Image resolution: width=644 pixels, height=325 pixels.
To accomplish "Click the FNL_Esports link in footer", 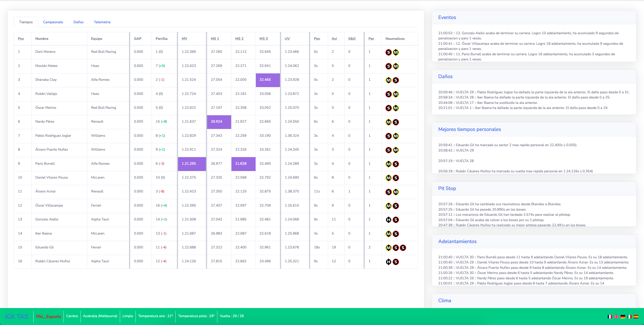I will pos(48,316).
